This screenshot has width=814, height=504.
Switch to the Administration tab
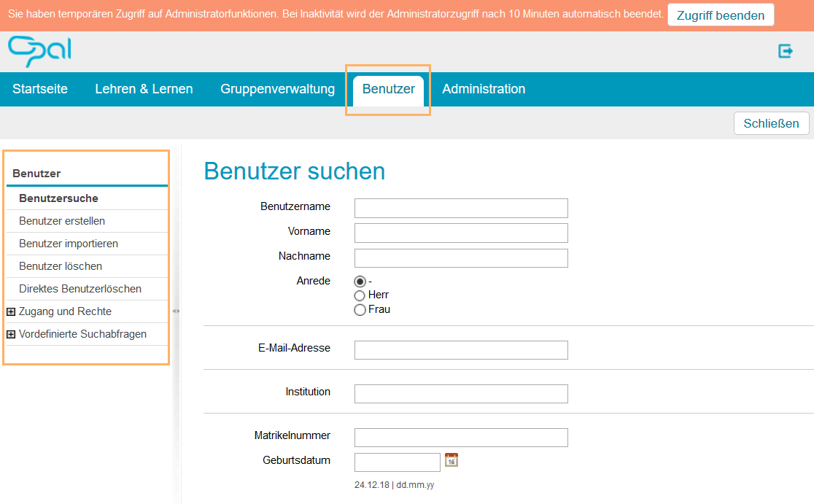pyautogui.click(x=484, y=89)
